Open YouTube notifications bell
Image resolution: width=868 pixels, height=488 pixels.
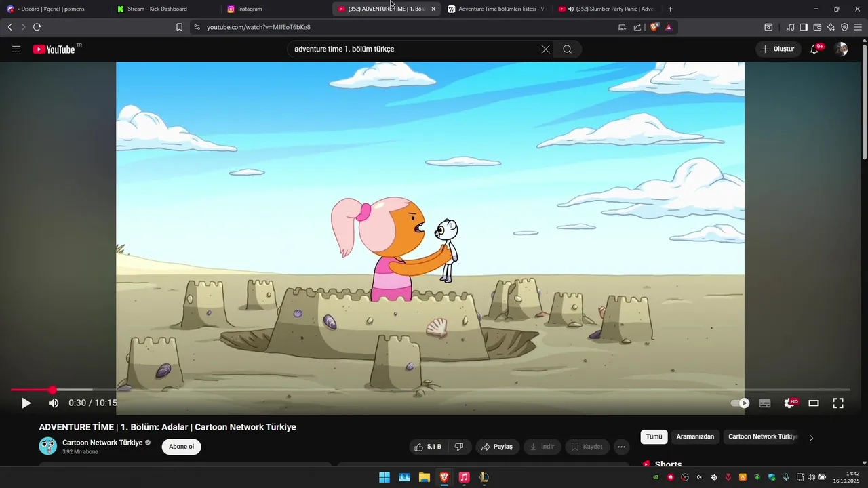(x=814, y=49)
